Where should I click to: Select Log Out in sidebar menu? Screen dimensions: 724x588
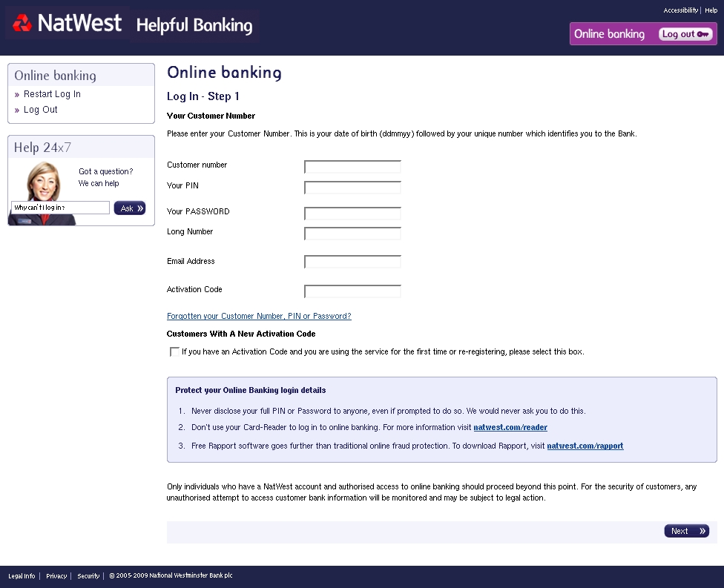[41, 110]
